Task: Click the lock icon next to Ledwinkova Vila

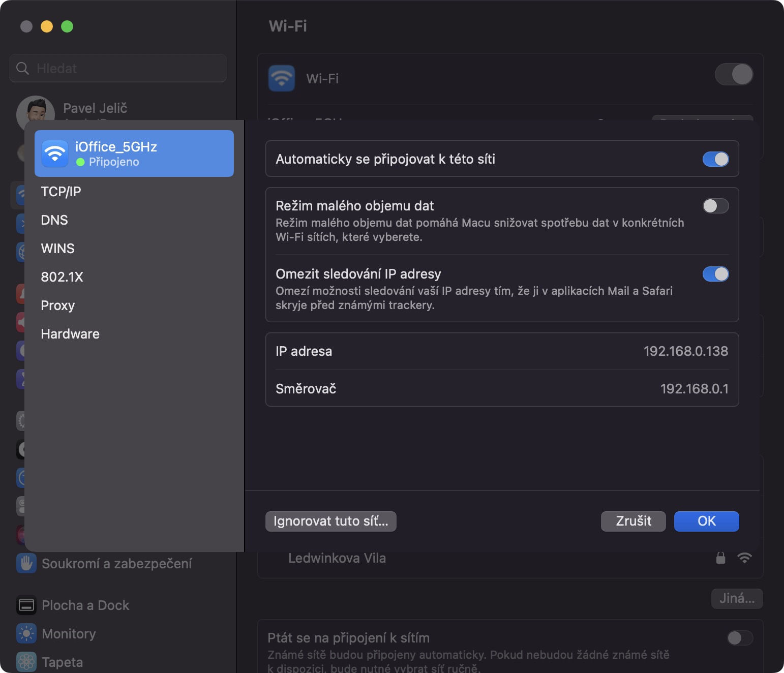Action: (x=720, y=558)
